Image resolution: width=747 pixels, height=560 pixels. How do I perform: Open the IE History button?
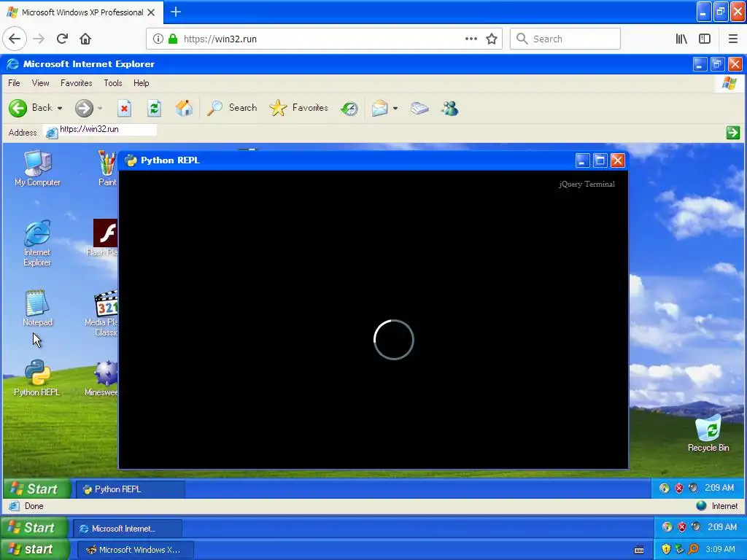tap(349, 109)
